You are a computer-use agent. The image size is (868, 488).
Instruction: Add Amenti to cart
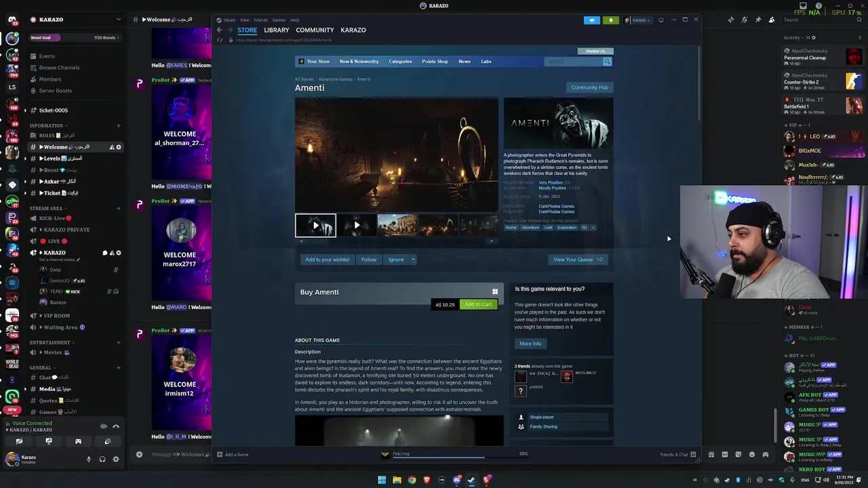(478, 304)
